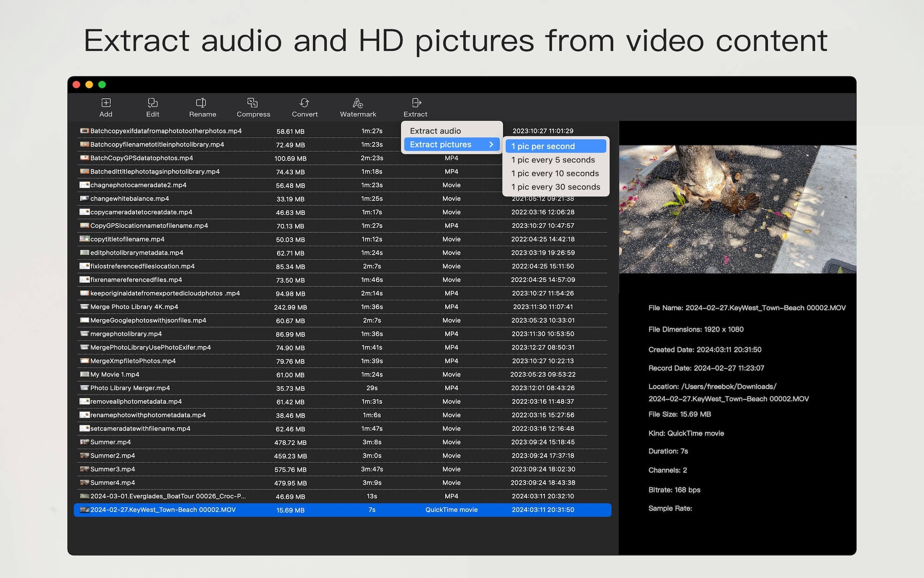Minimize window with the yellow button
Image resolution: width=924 pixels, height=578 pixels.
click(89, 85)
